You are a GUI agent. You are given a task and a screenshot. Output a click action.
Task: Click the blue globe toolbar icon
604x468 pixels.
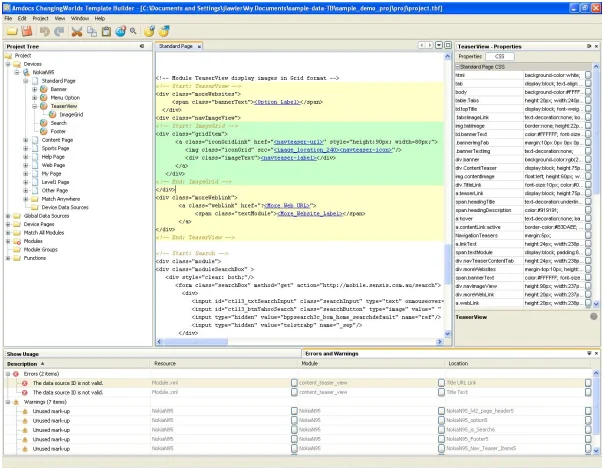tap(121, 31)
